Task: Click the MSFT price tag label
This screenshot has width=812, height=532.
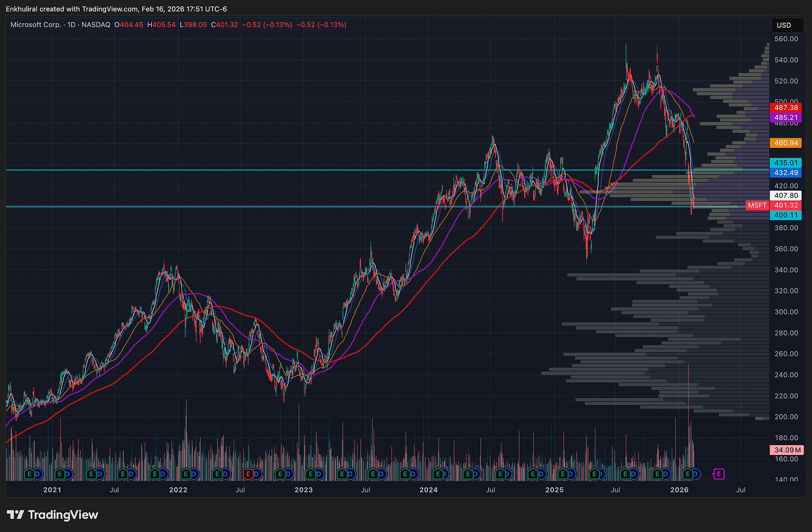Action: 757,205
